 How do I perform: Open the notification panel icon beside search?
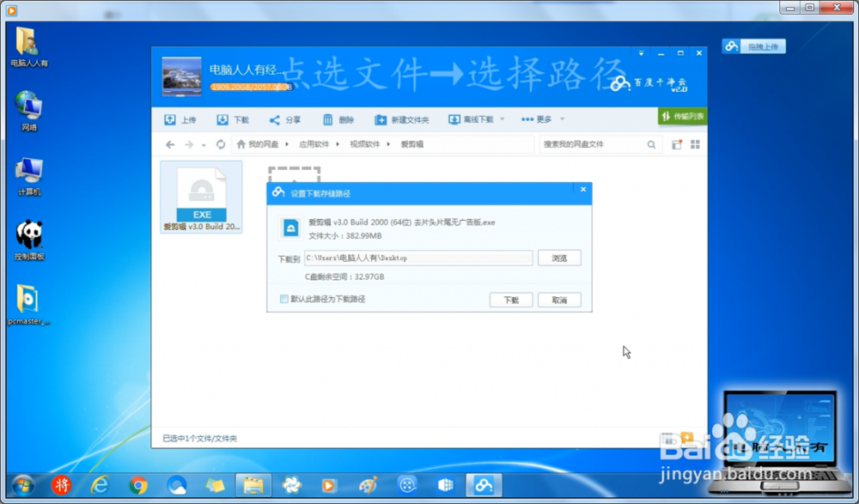(x=677, y=144)
